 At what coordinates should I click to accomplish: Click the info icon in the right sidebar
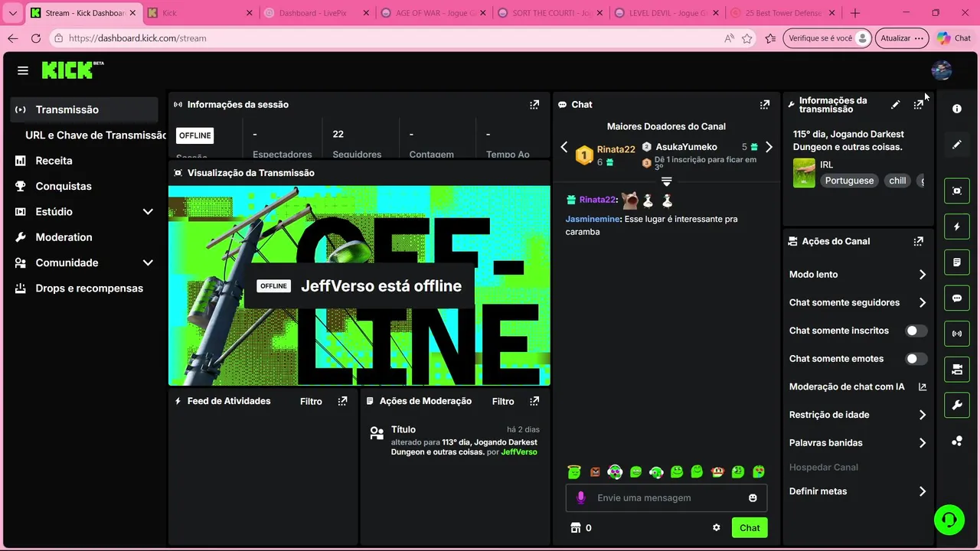pos(957,109)
